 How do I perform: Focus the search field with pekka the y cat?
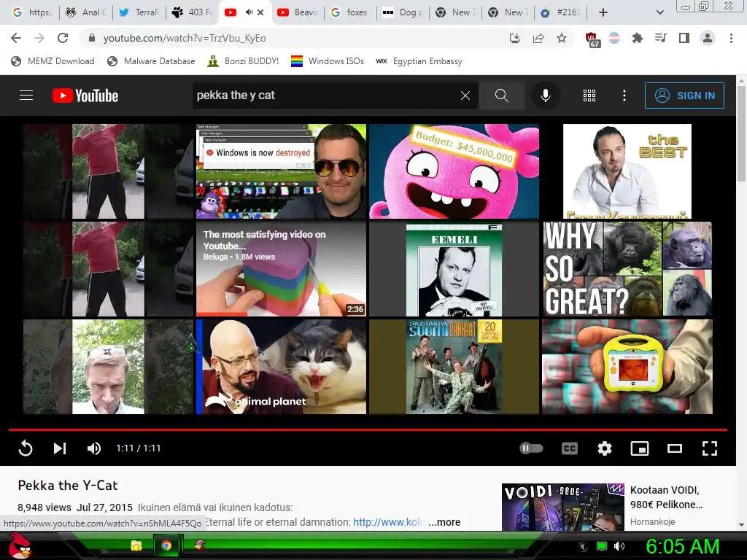pos(326,96)
